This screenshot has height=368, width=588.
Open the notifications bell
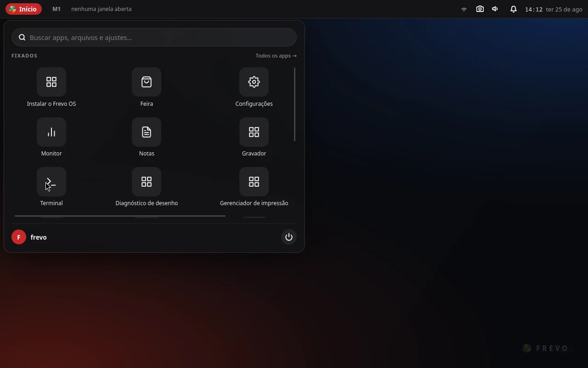coord(514,9)
